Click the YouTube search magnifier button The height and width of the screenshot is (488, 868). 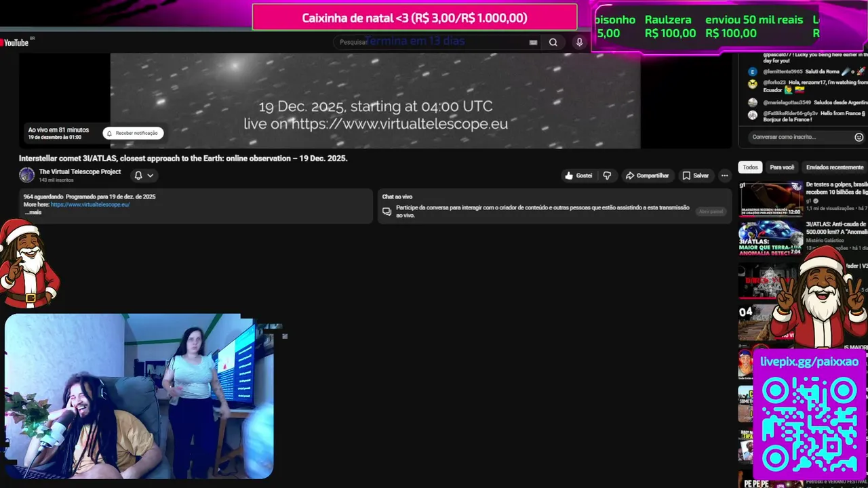tap(553, 42)
